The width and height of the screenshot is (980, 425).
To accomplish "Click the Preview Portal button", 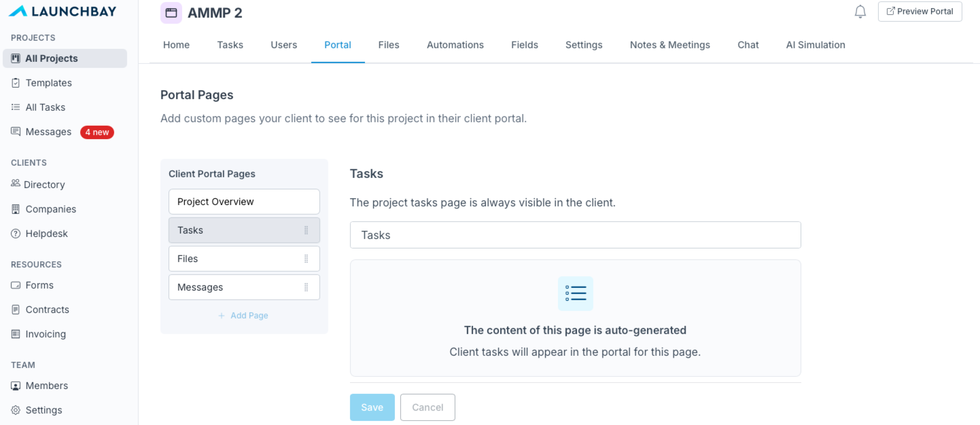I will [920, 12].
